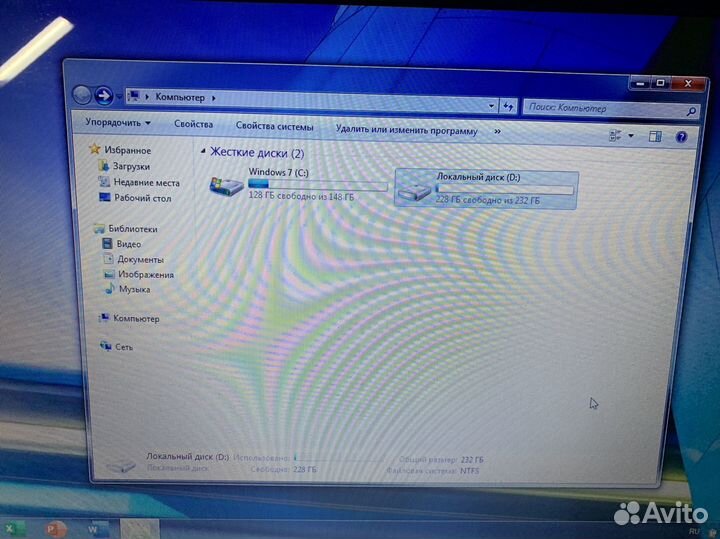This screenshot has height=539, width=720.
Task: Click the Недавние места icon
Action: click(105, 181)
